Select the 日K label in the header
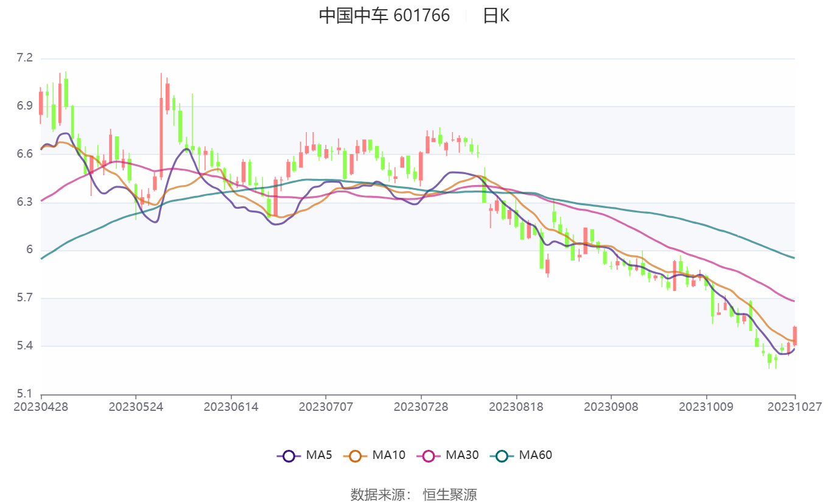The image size is (828, 504). (x=496, y=16)
